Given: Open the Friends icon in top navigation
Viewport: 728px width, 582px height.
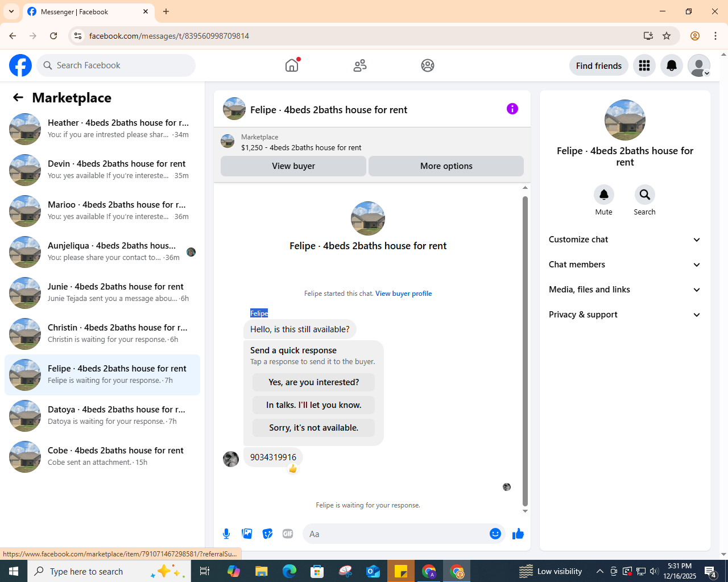Looking at the screenshot, I should 360,65.
